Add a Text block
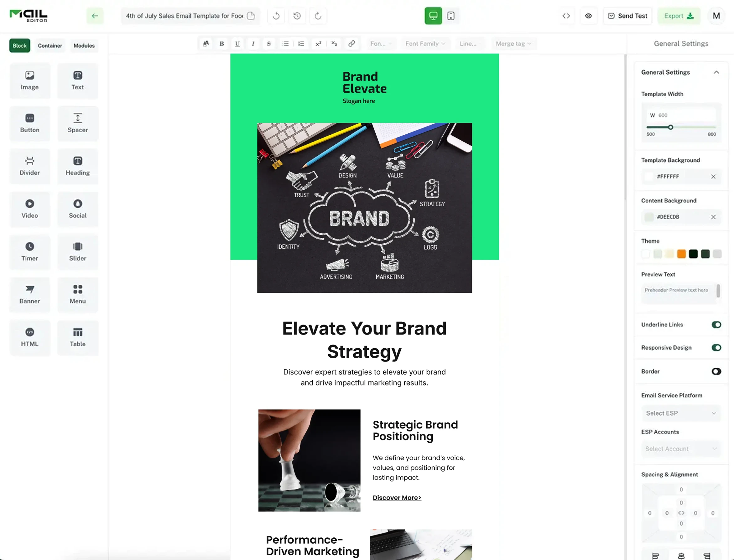Viewport: 734px width, 560px height. [x=78, y=81]
